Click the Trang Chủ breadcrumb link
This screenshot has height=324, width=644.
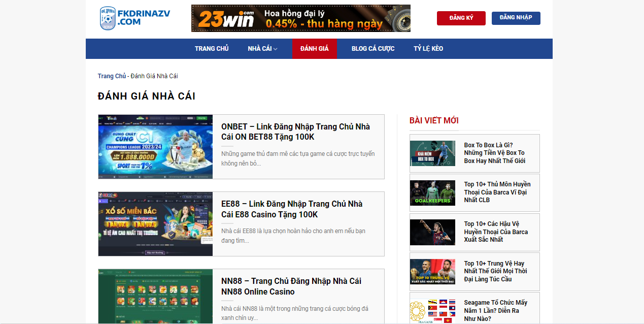[112, 76]
